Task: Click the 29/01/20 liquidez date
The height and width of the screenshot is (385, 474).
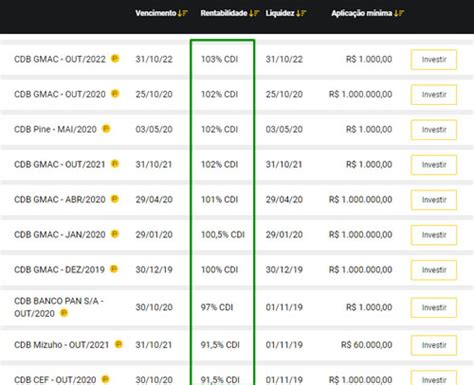Action: pos(284,235)
